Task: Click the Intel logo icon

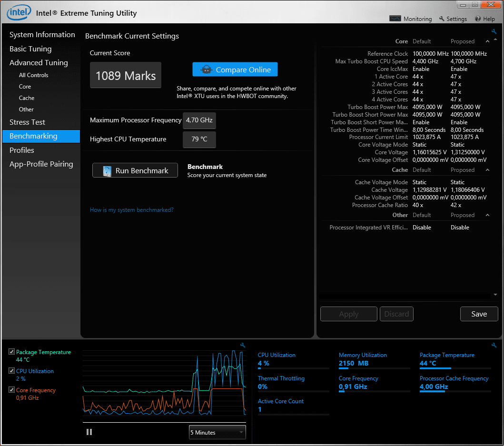Action: (19, 12)
